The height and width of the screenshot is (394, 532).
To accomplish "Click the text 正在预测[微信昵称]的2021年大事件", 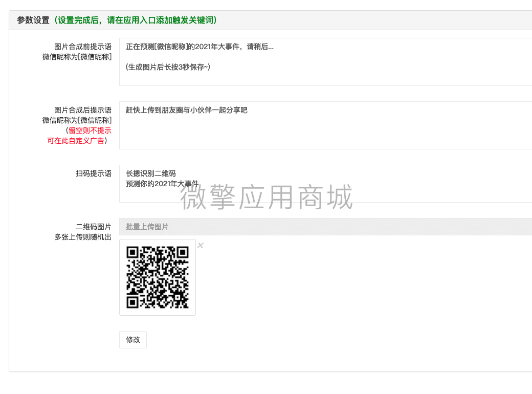I will tap(183, 47).
